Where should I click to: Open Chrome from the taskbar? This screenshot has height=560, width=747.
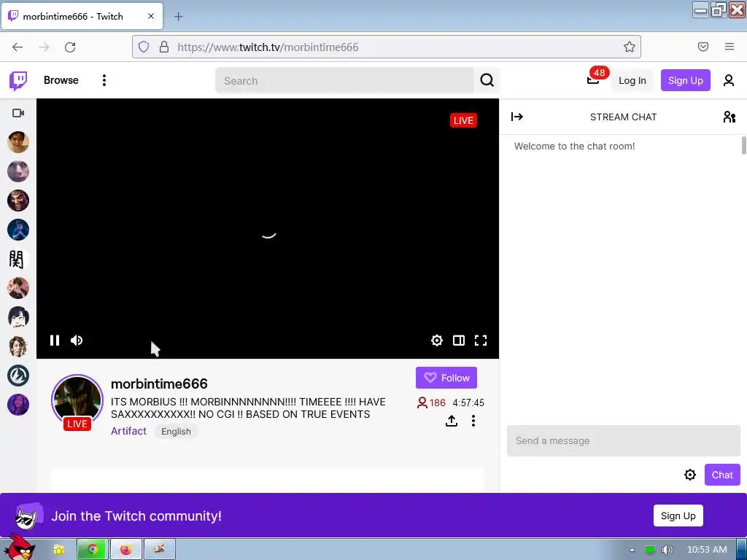pos(93,550)
